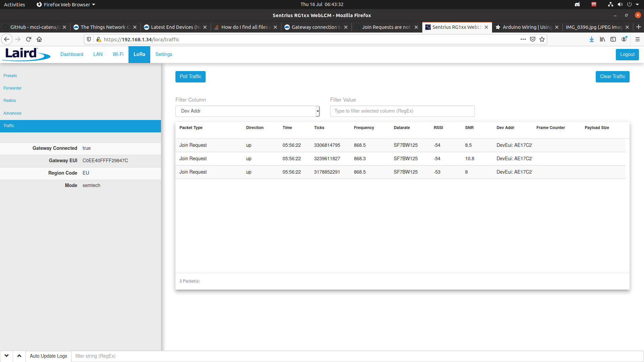This screenshot has height=362, width=644.
Task: Open Presets in the sidebar
Action: (10, 76)
